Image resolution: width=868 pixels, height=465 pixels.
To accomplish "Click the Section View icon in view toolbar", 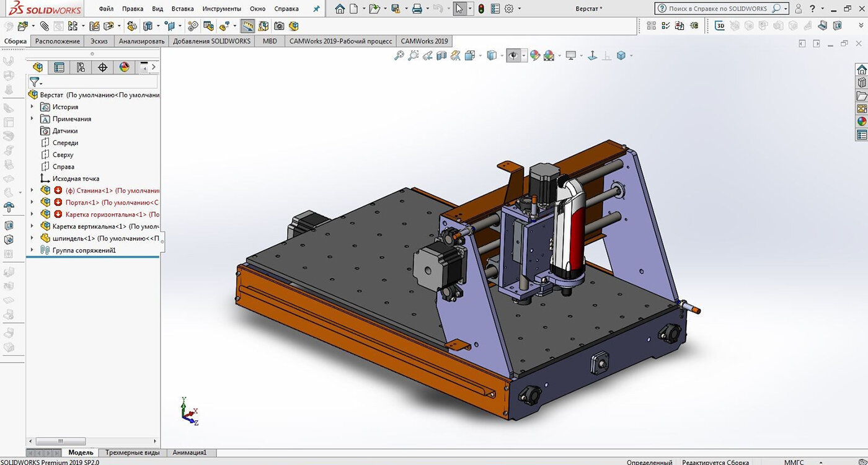I will [x=441, y=56].
